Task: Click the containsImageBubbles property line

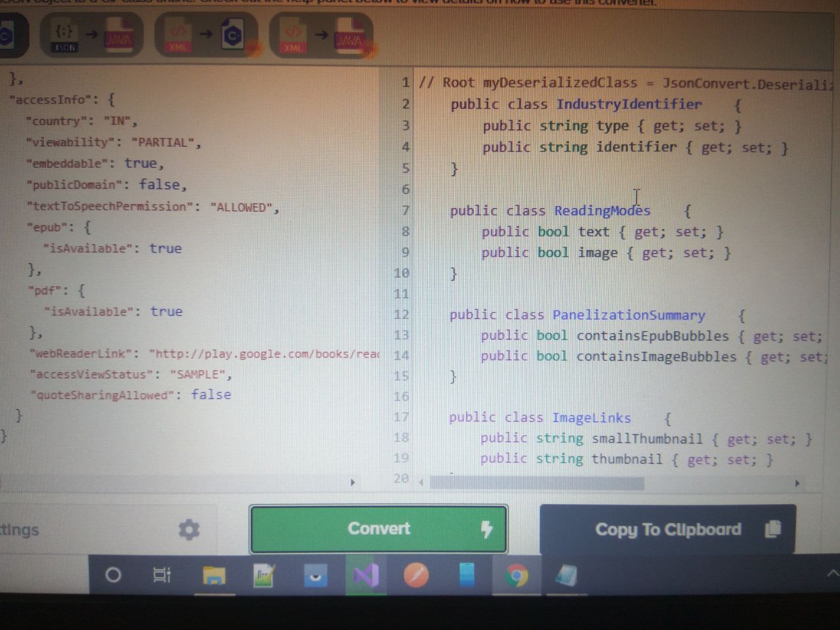Action: (x=654, y=356)
